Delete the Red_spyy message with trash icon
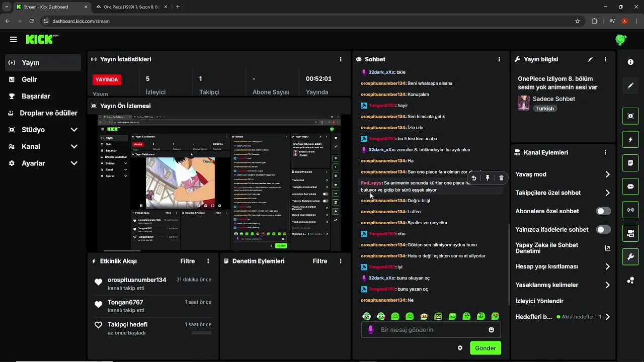 pyautogui.click(x=501, y=178)
